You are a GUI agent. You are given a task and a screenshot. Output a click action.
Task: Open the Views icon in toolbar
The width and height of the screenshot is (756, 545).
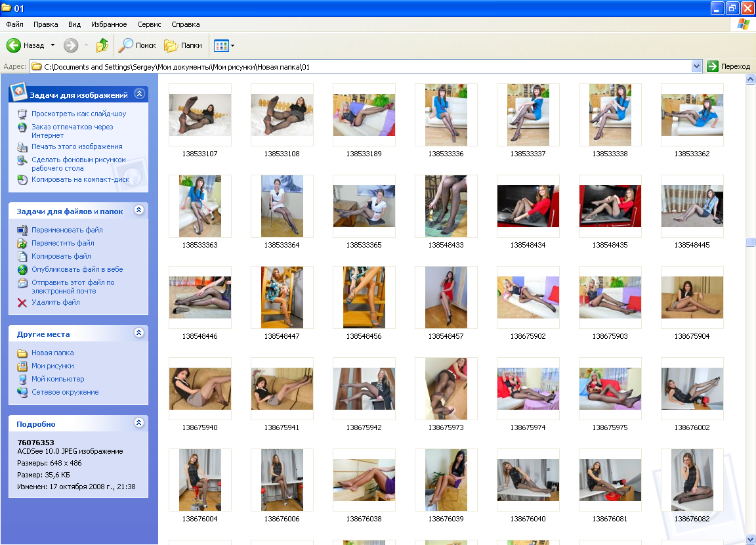coord(220,46)
